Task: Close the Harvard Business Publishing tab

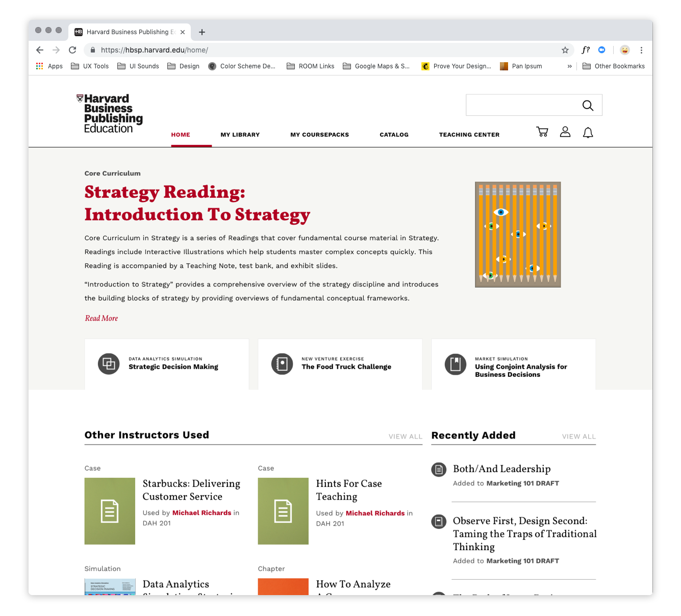Action: pyautogui.click(x=183, y=32)
